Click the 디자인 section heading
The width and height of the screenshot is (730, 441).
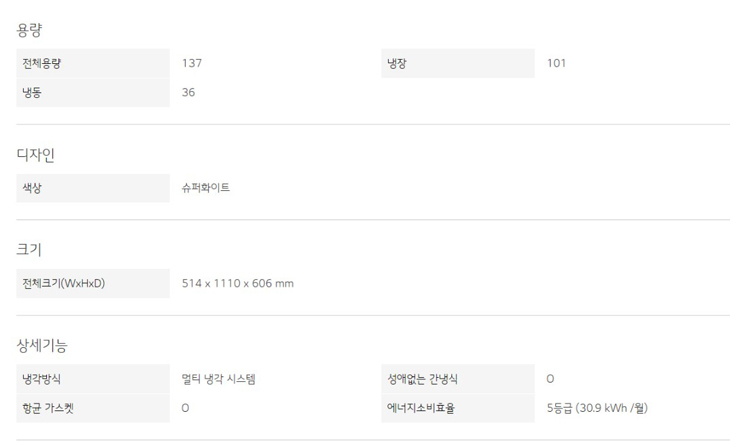(36, 154)
